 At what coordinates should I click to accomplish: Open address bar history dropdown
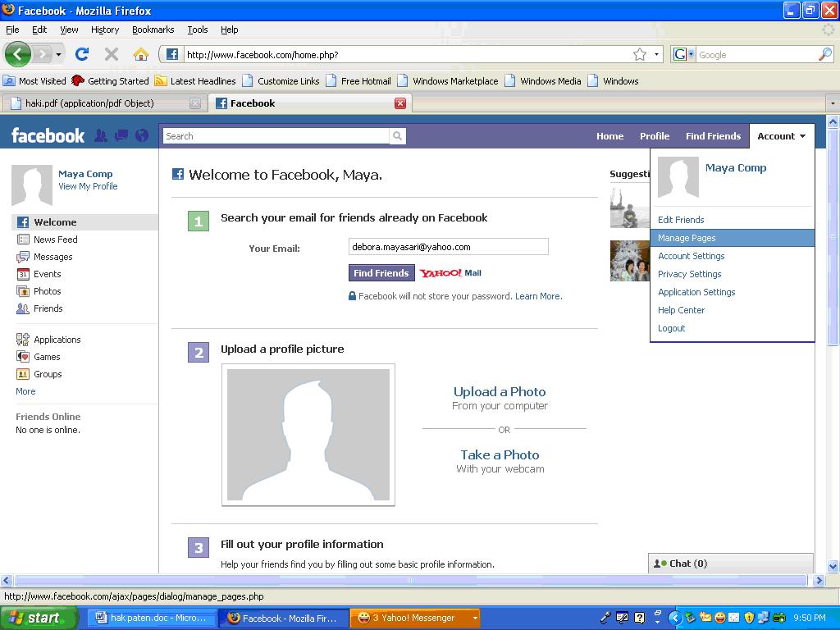point(656,54)
